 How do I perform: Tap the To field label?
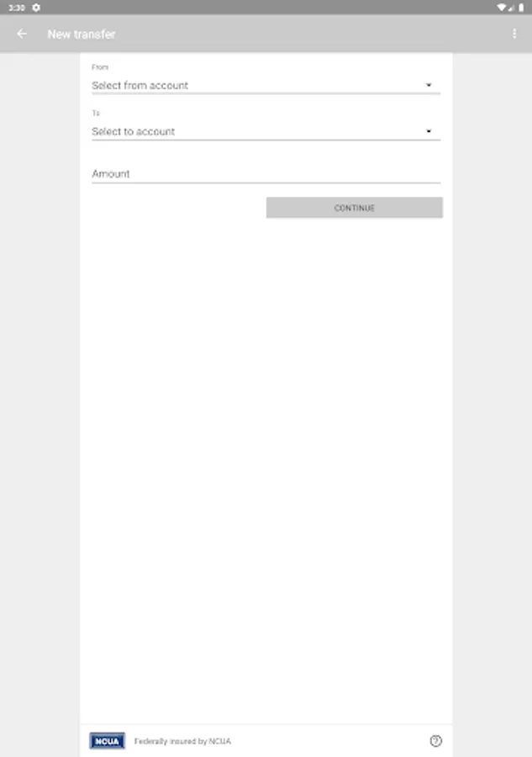(96, 113)
